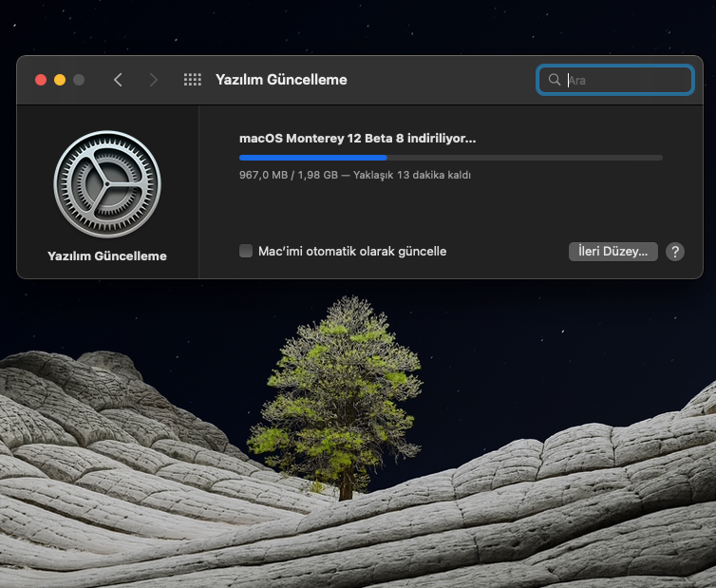Focus the Ara search field
The height and width of the screenshot is (588, 716).
(627, 80)
